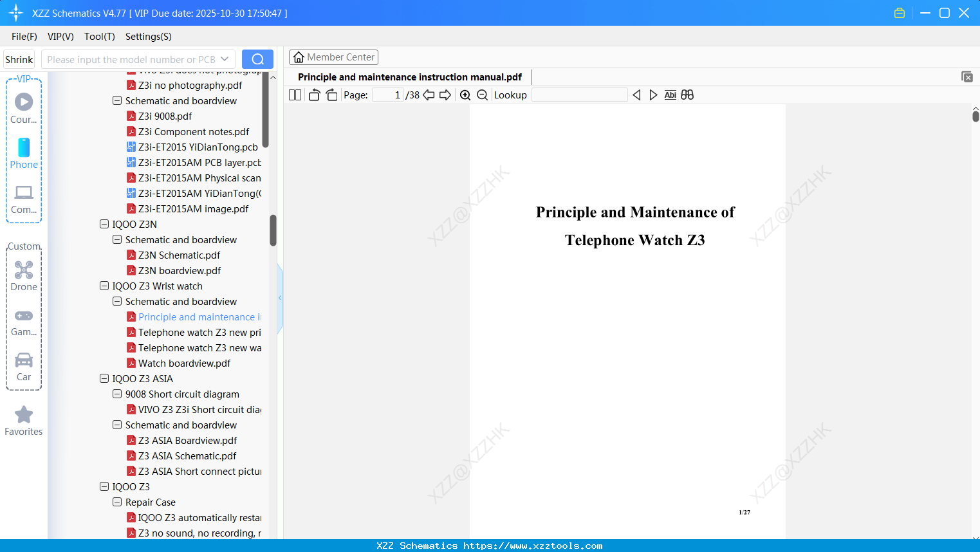Image resolution: width=980 pixels, height=552 pixels.
Task: Switch to the Settings menu
Action: coord(148,37)
